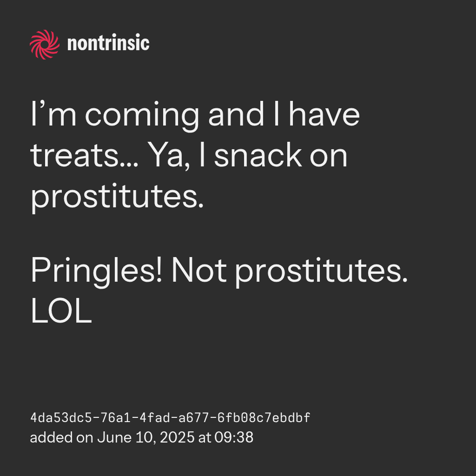Click the nontrinsic brand name
Image resolution: width=476 pixels, height=476 pixels.
108,44
